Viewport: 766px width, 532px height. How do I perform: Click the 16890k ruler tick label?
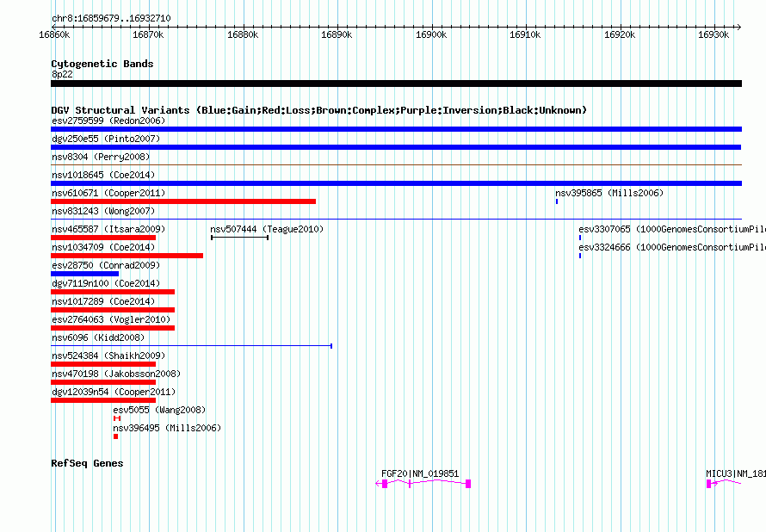coord(337,35)
